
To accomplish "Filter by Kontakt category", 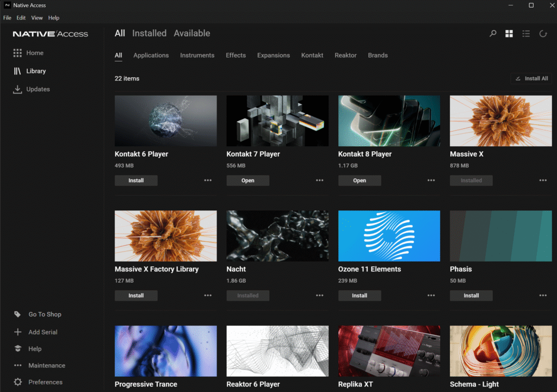I will [x=312, y=55].
